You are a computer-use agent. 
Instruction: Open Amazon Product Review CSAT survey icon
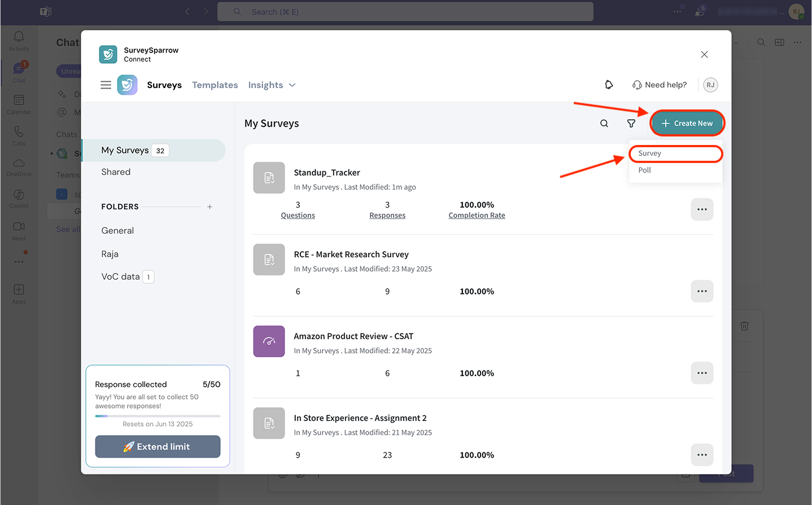tap(269, 341)
